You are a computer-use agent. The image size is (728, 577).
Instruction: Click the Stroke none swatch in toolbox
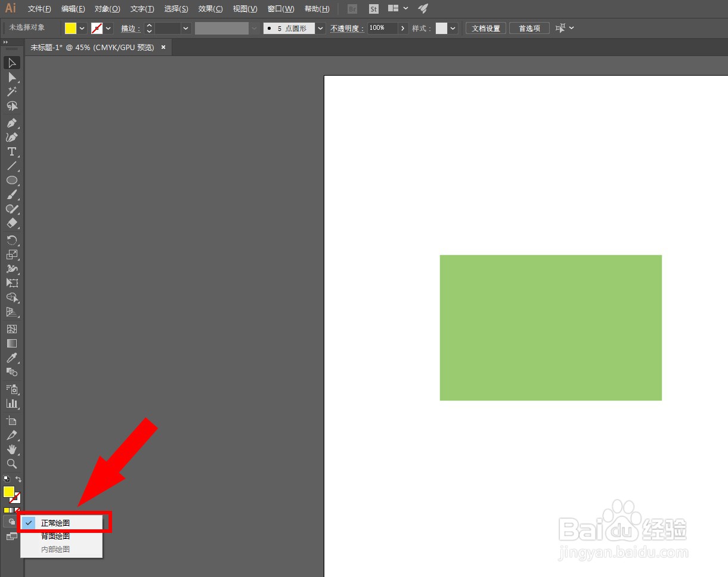pyautogui.click(x=17, y=498)
